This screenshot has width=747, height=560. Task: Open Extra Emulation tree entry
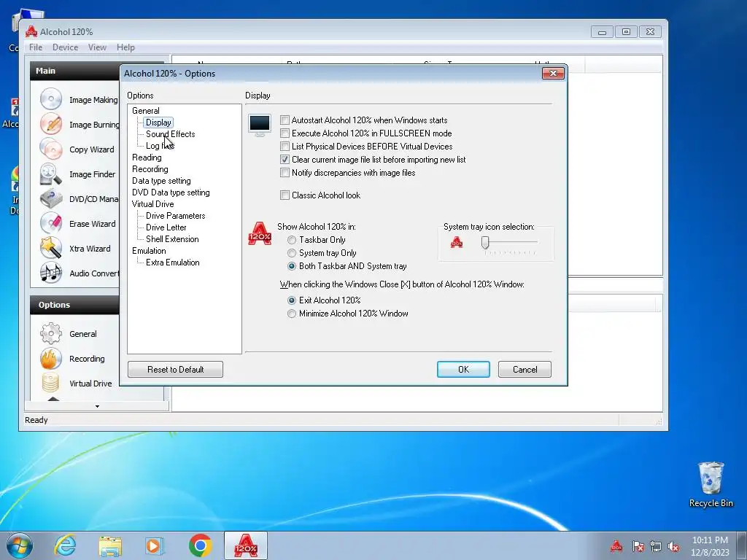[172, 262]
